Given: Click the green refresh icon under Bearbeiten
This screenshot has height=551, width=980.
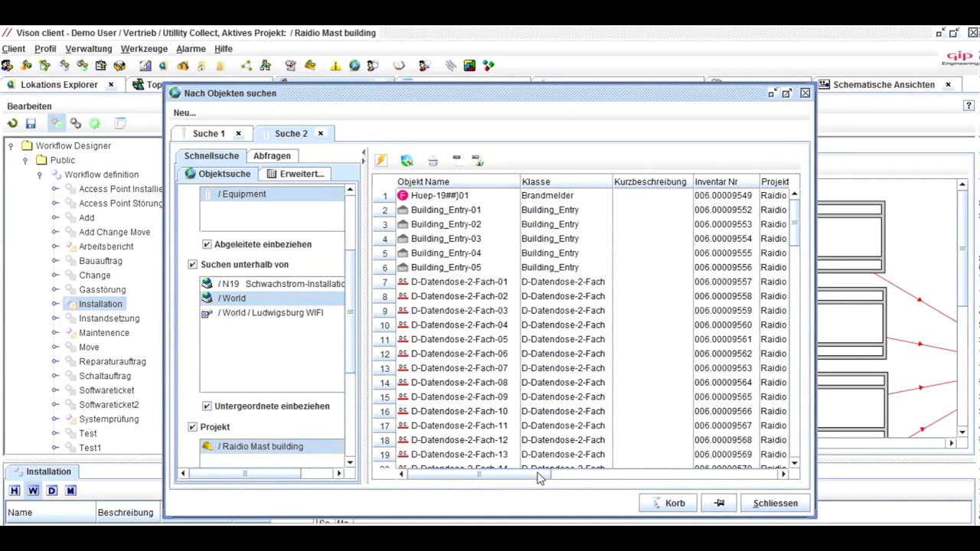Looking at the screenshot, I should coord(12,123).
